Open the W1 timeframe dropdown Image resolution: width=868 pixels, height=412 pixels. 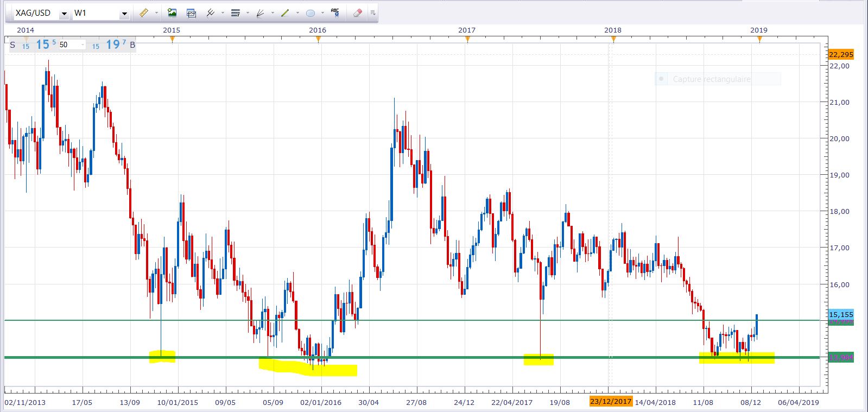pyautogui.click(x=124, y=14)
